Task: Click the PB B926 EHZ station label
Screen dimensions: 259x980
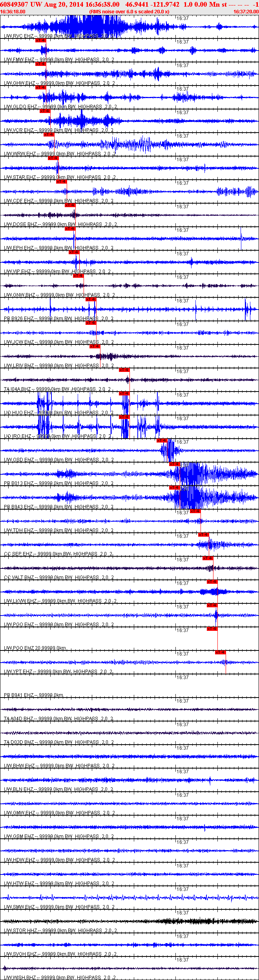Action: (x=59, y=319)
